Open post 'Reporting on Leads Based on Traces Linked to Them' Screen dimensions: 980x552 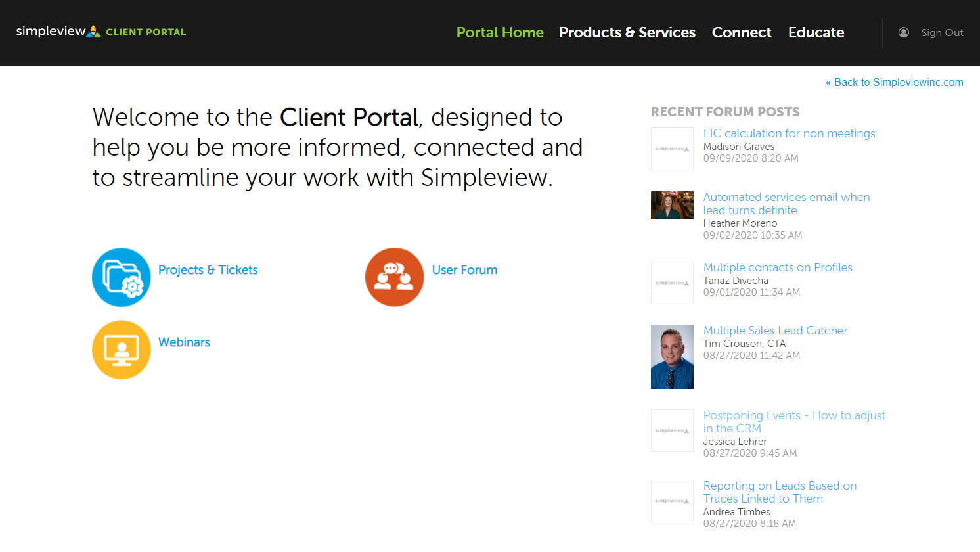780,492
